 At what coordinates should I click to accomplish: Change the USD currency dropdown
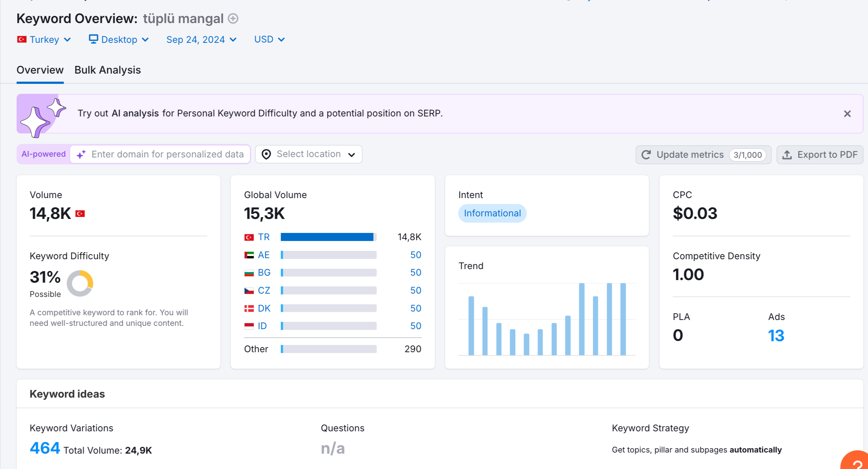[x=269, y=40]
